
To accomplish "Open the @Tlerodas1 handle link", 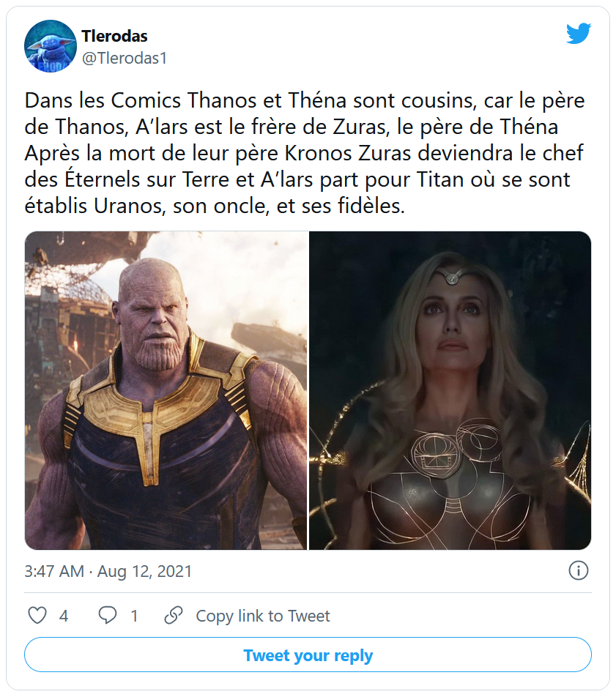I will tap(125, 59).
